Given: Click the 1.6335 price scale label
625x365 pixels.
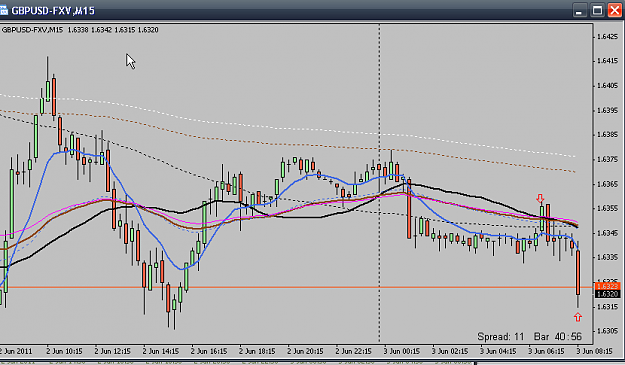Looking at the screenshot, I should [x=607, y=257].
